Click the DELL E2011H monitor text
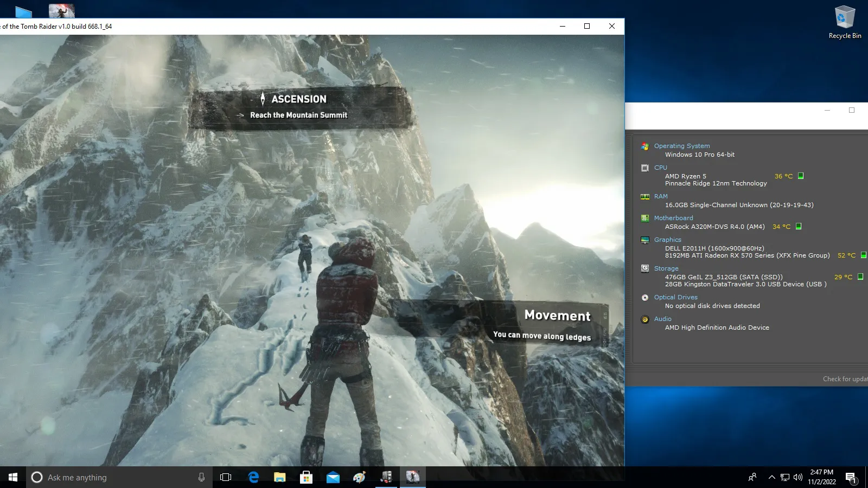Screen dimensions: 868x488 [714, 248]
